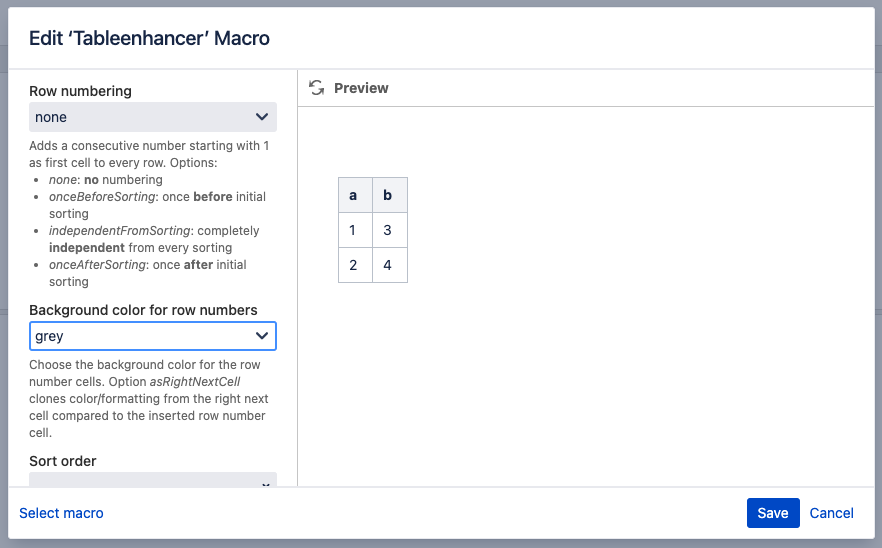The image size is (882, 548).
Task: Select the preview table cell containing 4
Action: [388, 265]
